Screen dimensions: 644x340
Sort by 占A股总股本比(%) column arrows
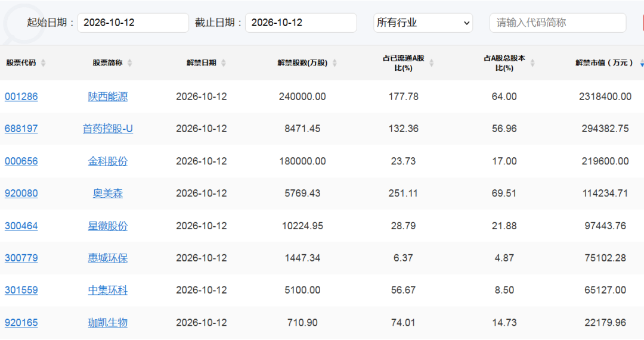(x=532, y=63)
